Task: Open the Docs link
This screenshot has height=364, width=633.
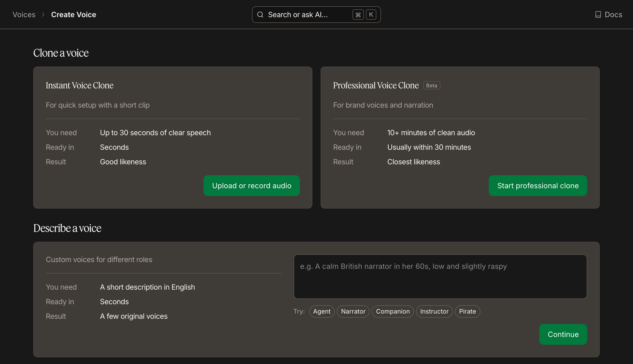Action: pos(609,15)
